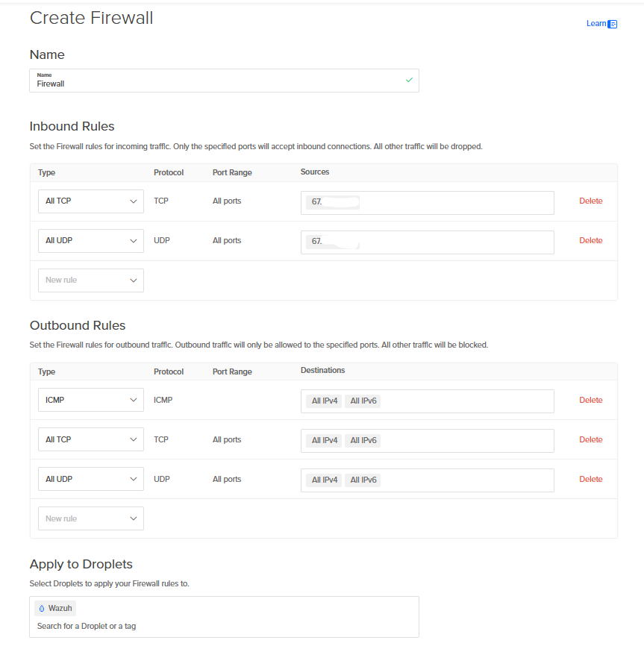Screen dimensions: 644x646
Task: Open the inbound All TCP type dropdown
Action: 90,201
